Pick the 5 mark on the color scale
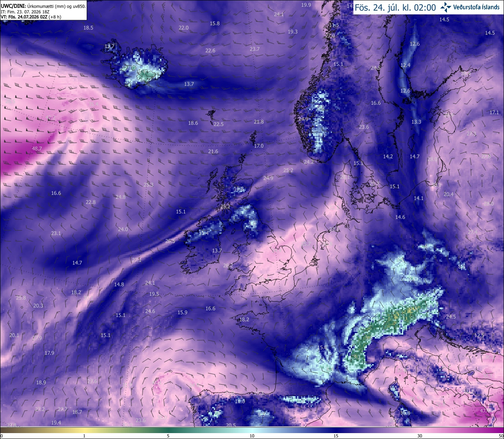The height and width of the screenshot is (439, 504). [168, 436]
